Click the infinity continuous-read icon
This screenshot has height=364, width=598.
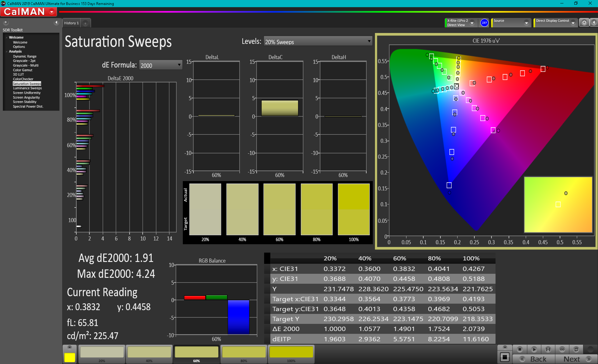pyautogui.click(x=562, y=349)
